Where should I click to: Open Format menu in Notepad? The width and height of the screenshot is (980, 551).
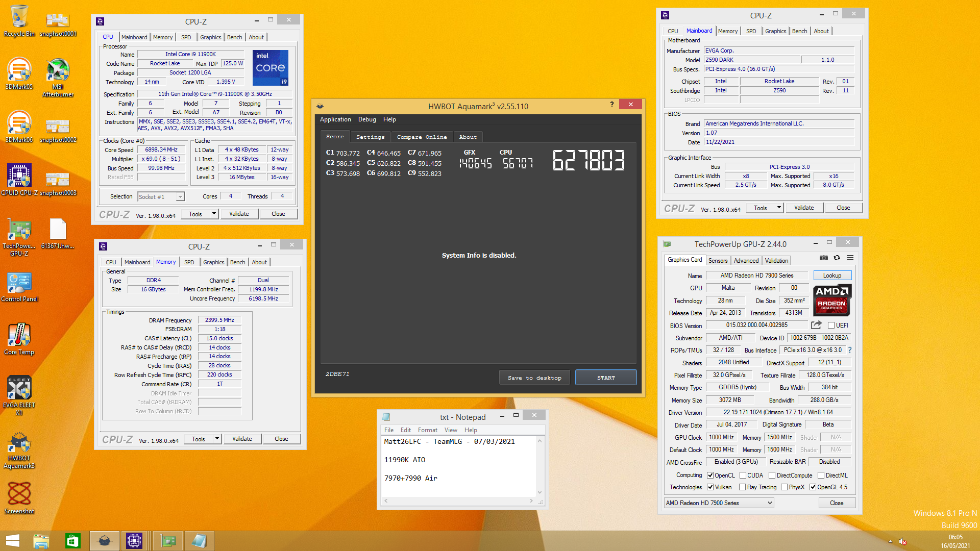[427, 430]
